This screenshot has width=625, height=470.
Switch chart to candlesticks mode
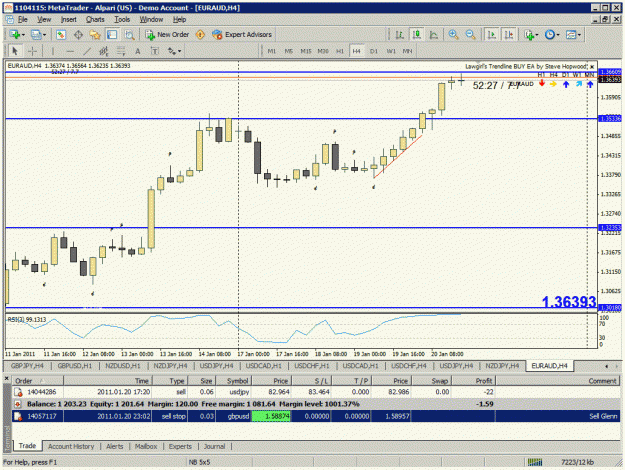pos(417,35)
